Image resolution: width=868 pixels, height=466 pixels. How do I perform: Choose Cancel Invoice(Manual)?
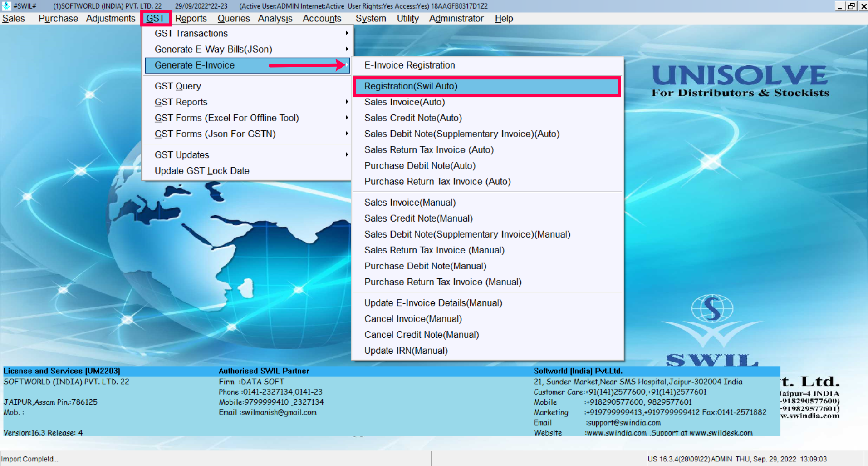tap(487, 319)
